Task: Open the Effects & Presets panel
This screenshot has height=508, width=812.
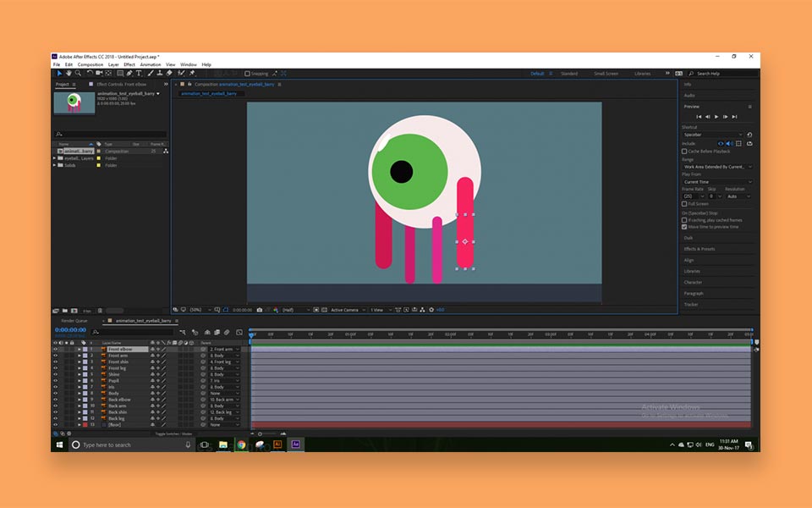Action: (x=700, y=249)
